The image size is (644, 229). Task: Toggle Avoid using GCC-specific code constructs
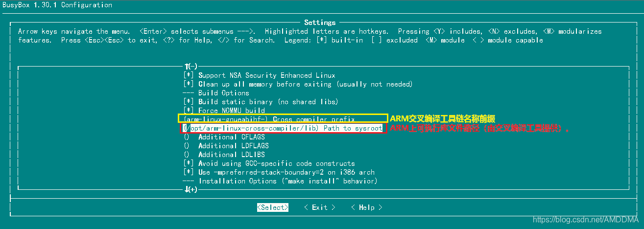[x=269, y=163]
